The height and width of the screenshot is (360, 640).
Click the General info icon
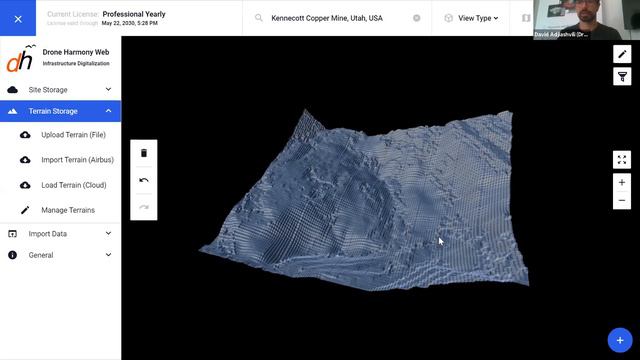(x=12, y=255)
